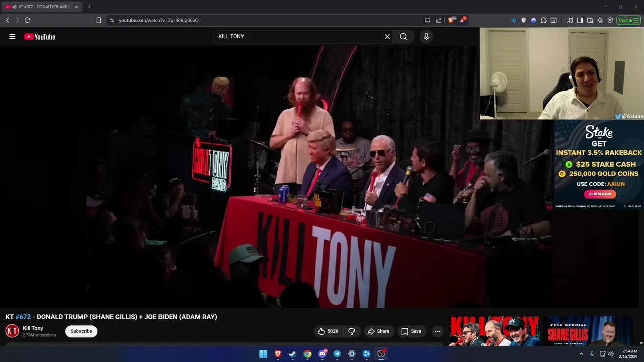644x362 pixels.
Task: Bookmark this page with bookmark icon
Action: point(99,20)
